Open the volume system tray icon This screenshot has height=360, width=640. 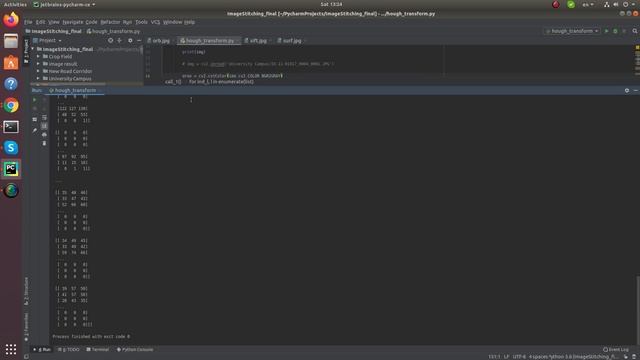tap(616, 4)
